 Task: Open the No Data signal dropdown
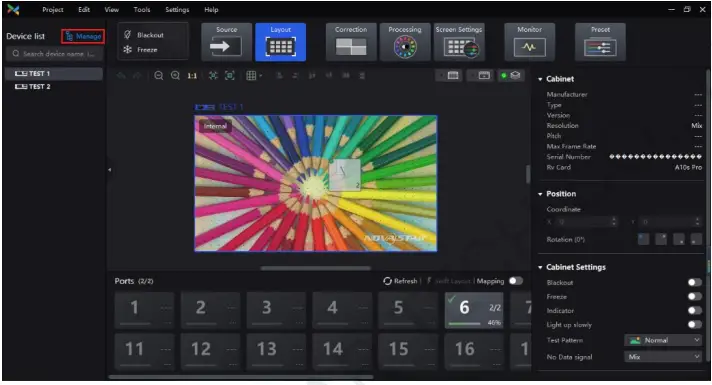(x=663, y=357)
